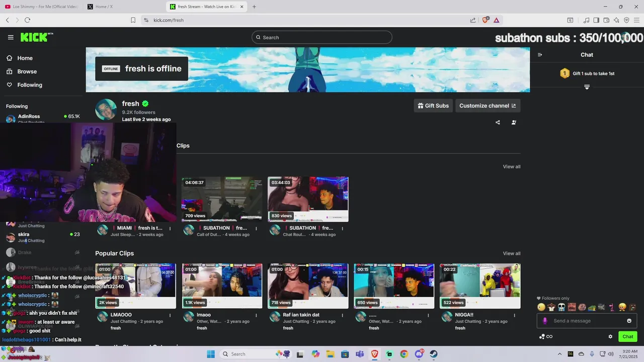644x362 pixels.
Task: Open options menu for Chat Roulette SUBATHON card
Action: (342, 228)
